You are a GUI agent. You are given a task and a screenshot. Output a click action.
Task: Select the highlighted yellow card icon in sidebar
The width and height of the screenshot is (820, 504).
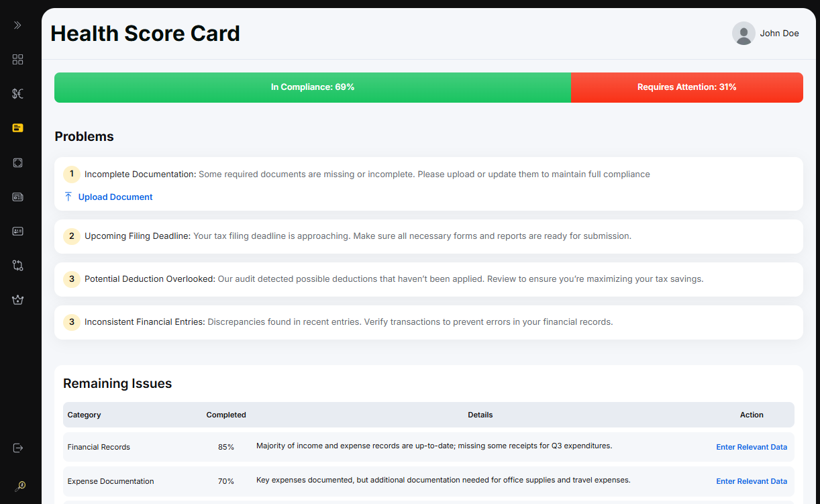click(18, 128)
